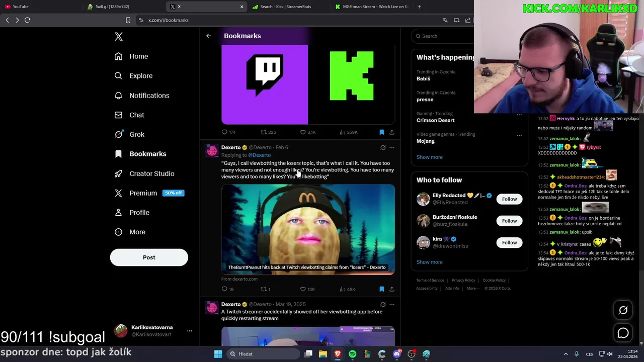Click the browser bookmark icon in address bar
The height and width of the screenshot is (362, 644).
128,20
